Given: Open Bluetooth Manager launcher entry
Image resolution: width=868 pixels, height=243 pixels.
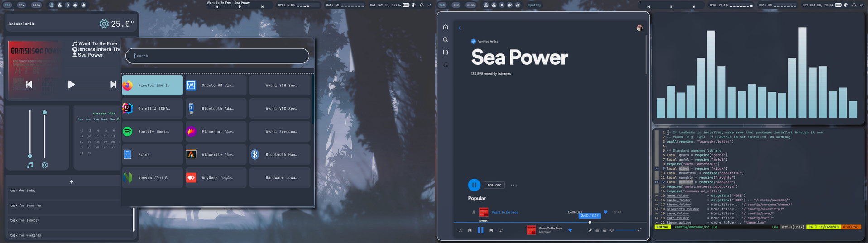Looking at the screenshot, I should click(280, 154).
